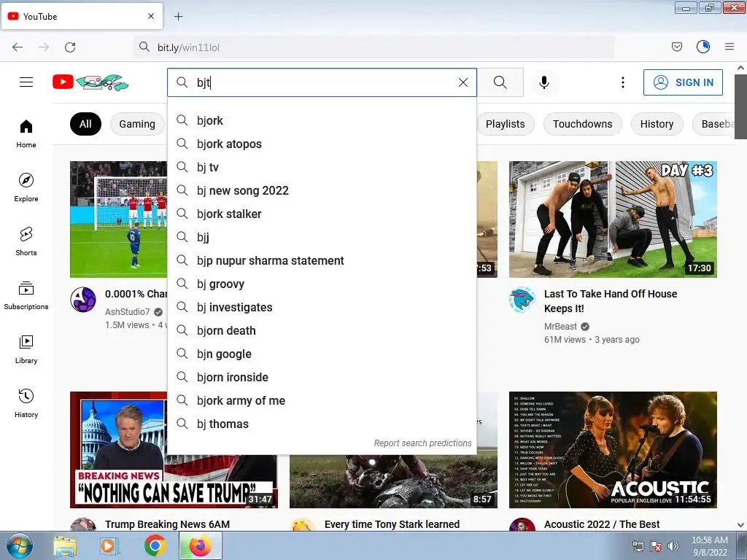747x560 pixels.
Task: Choose suggestion "bj groovy"
Action: (x=322, y=284)
